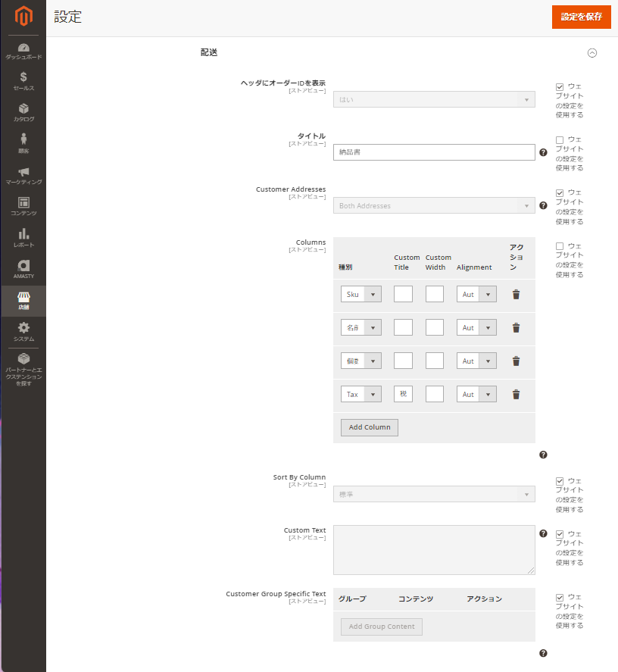Uncheck website setting for Sort By Column

pyautogui.click(x=559, y=481)
